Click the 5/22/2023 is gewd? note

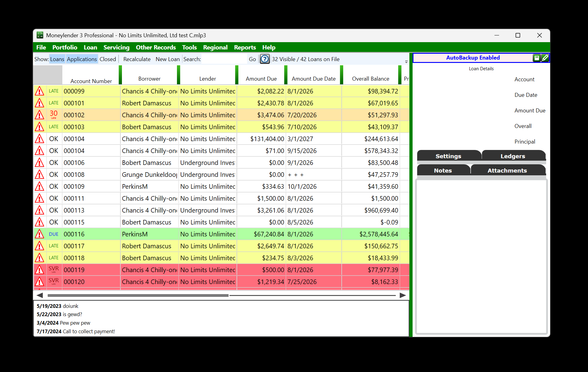tap(59, 314)
